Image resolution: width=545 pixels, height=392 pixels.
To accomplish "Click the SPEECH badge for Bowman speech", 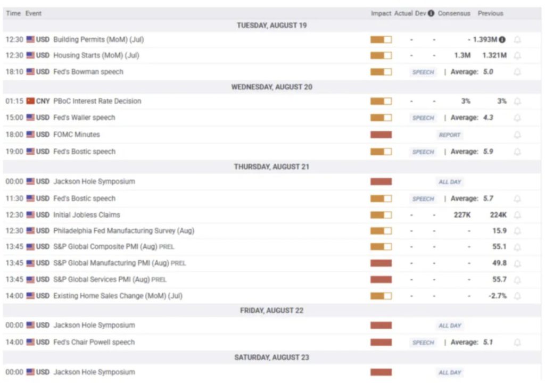I will pos(423,72).
